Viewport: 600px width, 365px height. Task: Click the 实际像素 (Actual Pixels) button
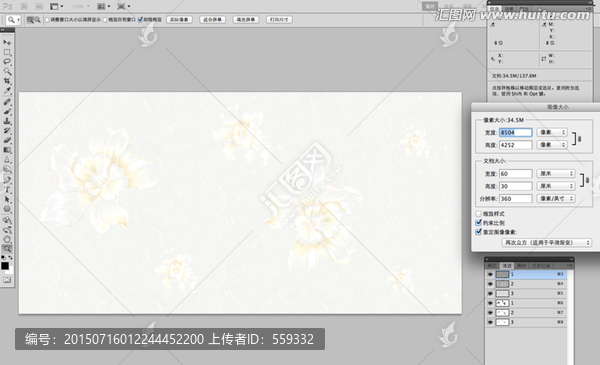(179, 20)
